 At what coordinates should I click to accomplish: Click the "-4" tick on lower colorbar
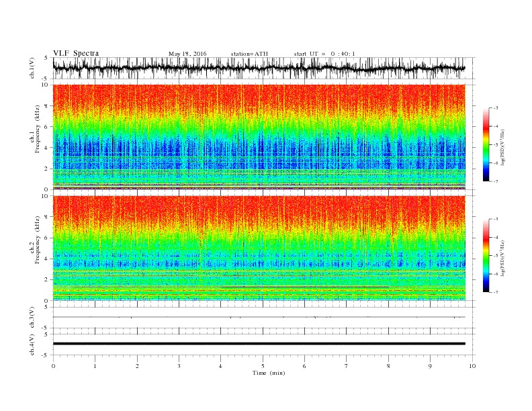coord(496,237)
